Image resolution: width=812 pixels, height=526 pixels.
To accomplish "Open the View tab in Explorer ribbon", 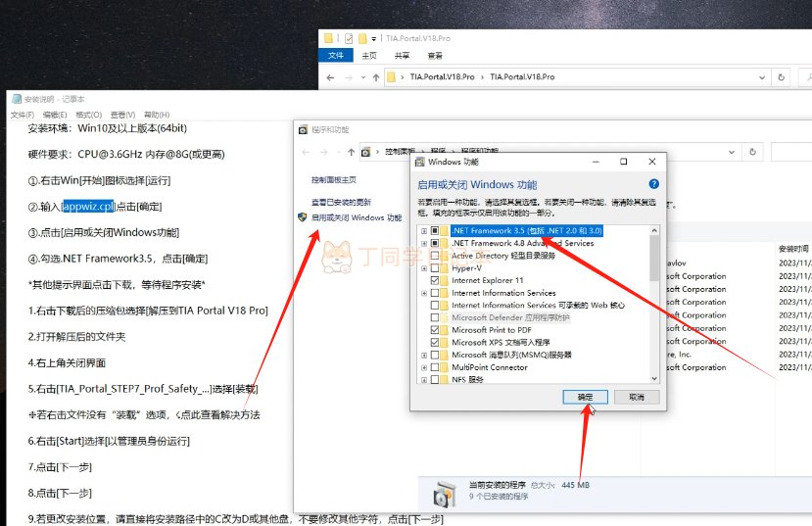I will (x=435, y=56).
